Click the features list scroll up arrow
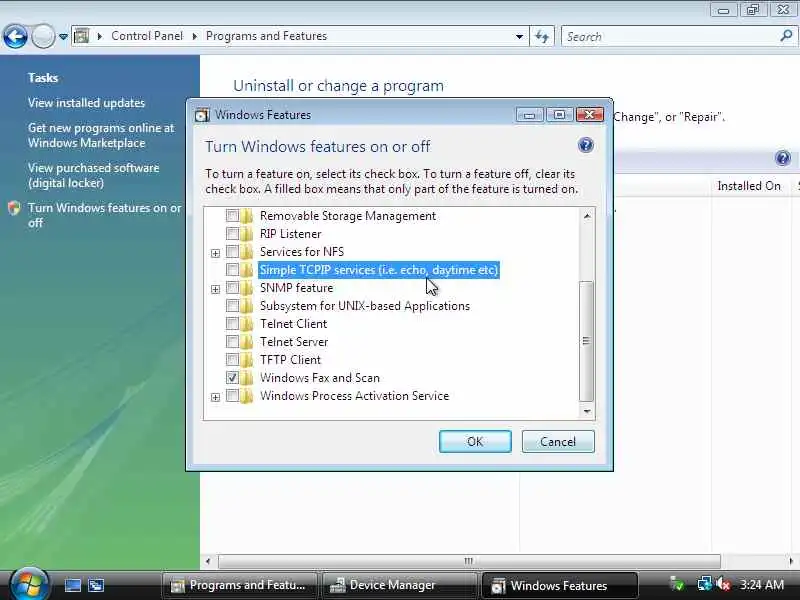800x600 pixels. coord(587,216)
